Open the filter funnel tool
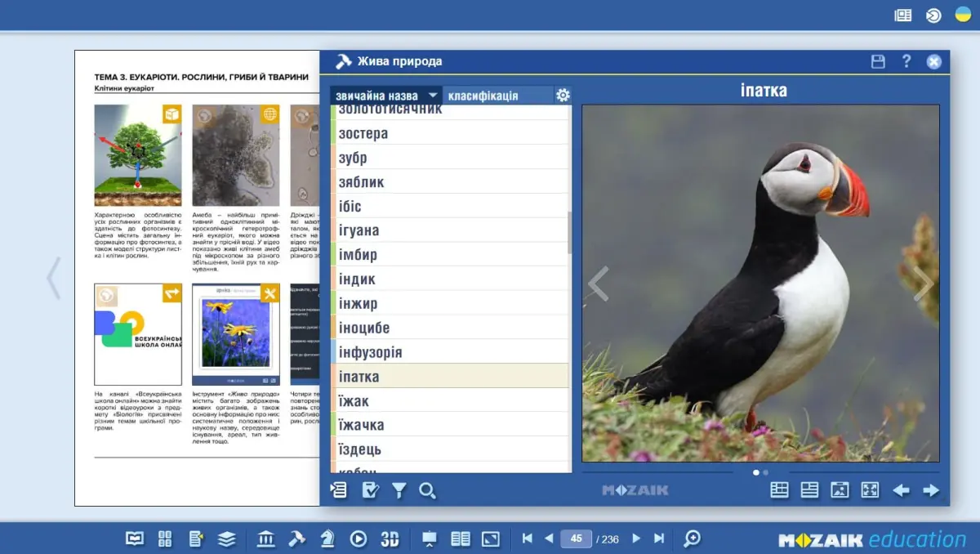 (x=399, y=490)
